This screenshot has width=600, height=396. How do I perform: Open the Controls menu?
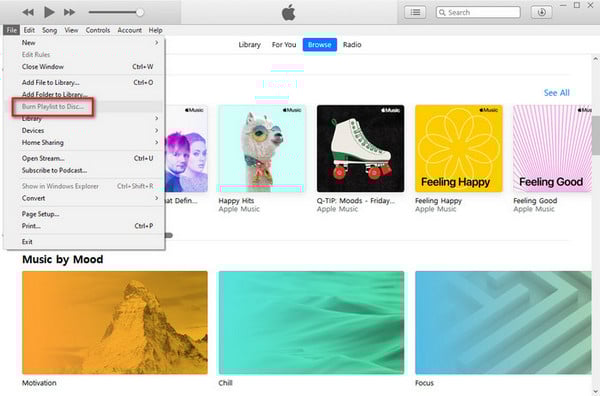click(98, 30)
